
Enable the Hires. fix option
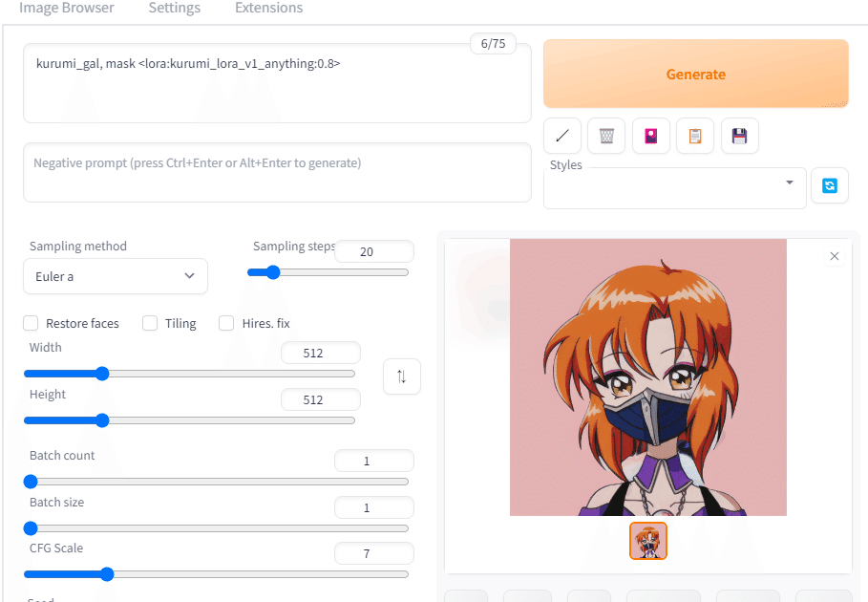(226, 323)
